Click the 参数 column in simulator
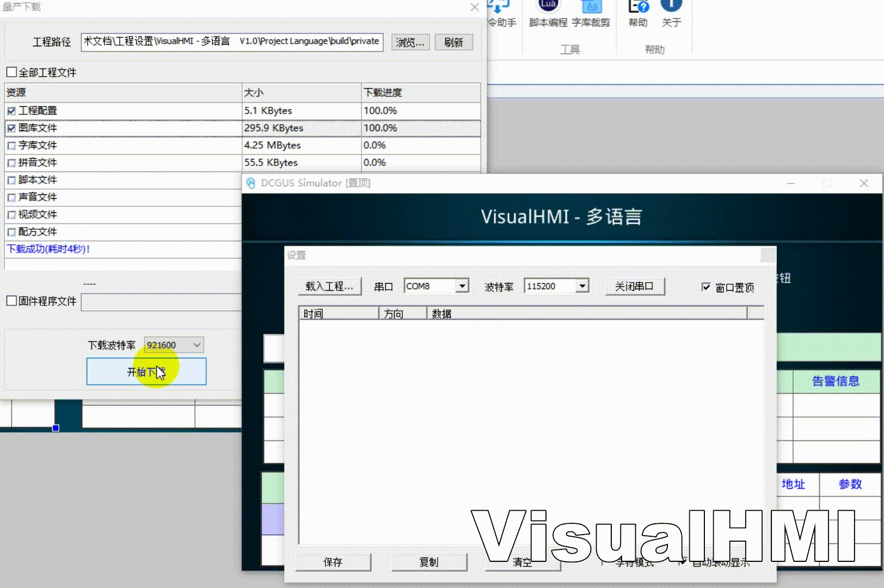This screenshot has height=588, width=884. (850, 484)
